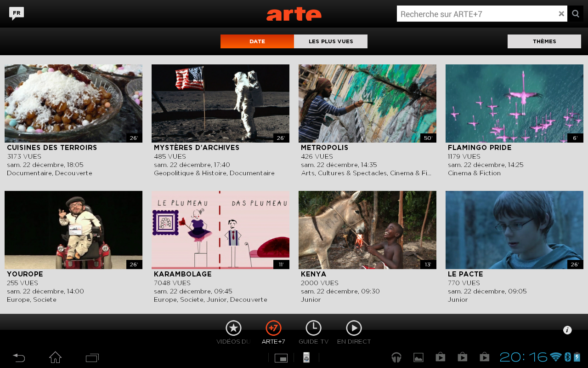
Task: Select the MYSTÈRES D'ARCHIVES title
Action: [x=197, y=148]
